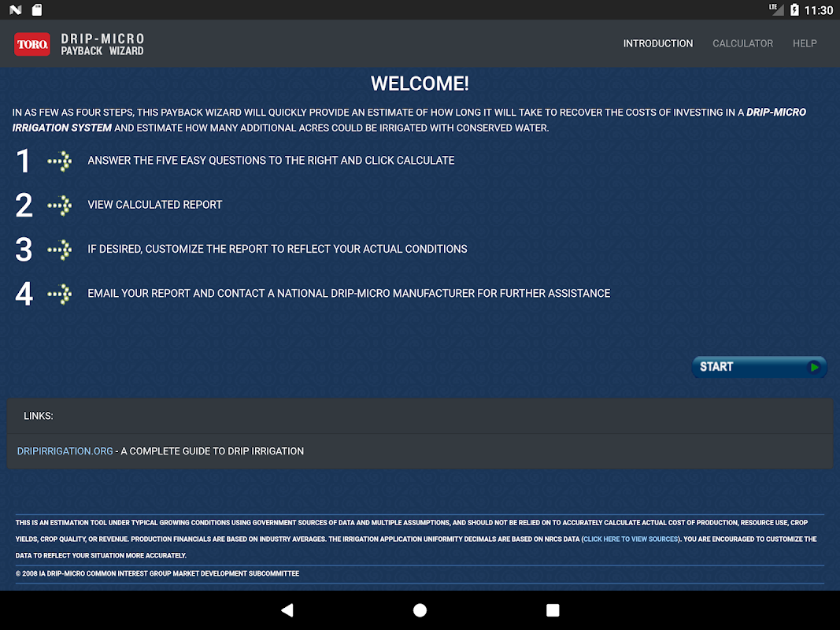
Task: Tap the N notification icon
Action: 16,9
